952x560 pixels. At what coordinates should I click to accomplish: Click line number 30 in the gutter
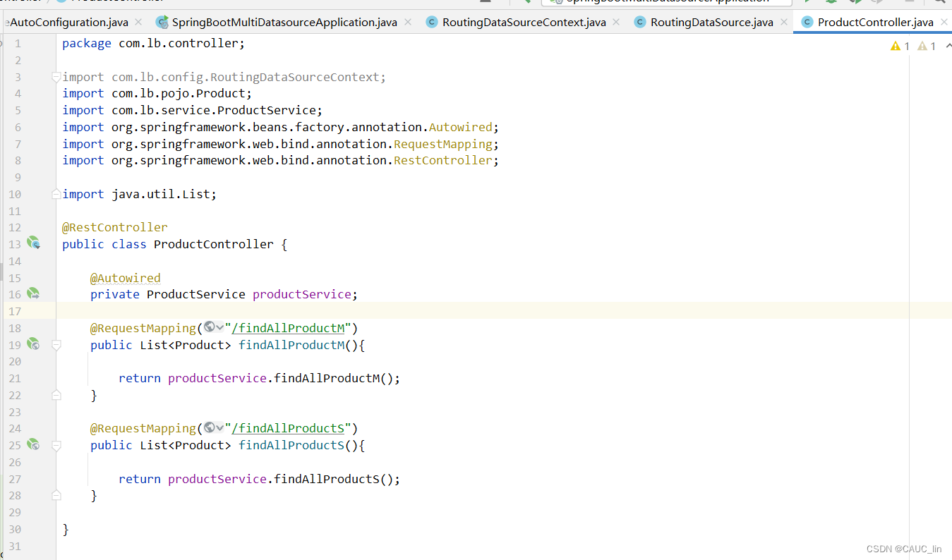(x=15, y=529)
